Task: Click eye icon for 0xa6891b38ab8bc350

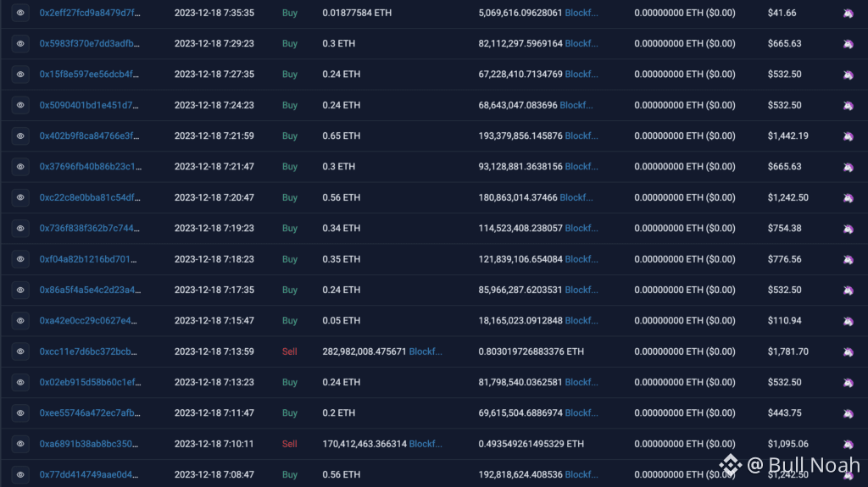Action: 20,444
